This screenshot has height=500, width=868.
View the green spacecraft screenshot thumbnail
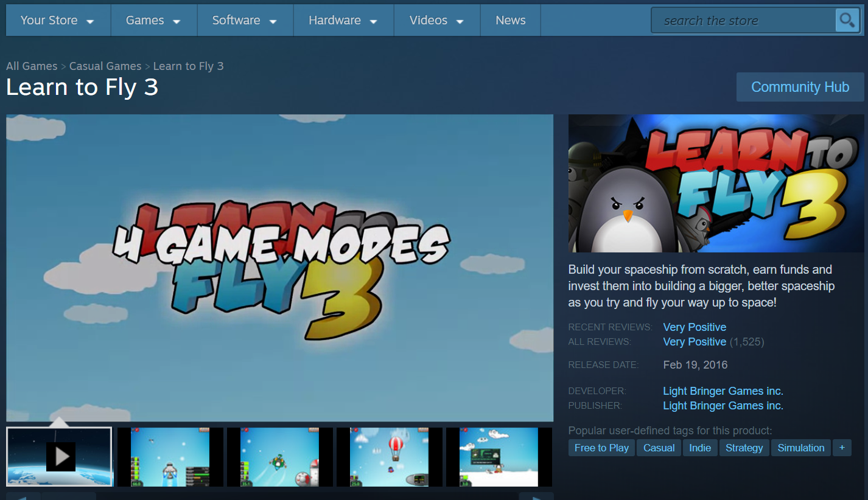pos(280,457)
